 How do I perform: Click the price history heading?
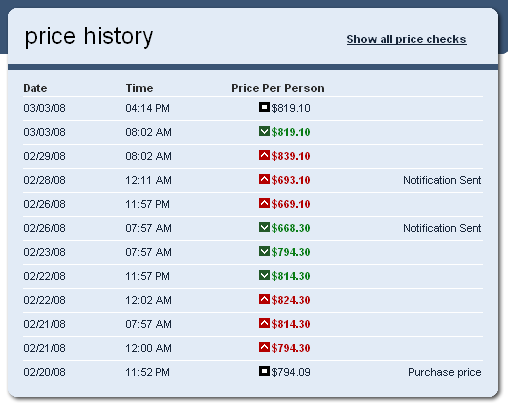89,37
